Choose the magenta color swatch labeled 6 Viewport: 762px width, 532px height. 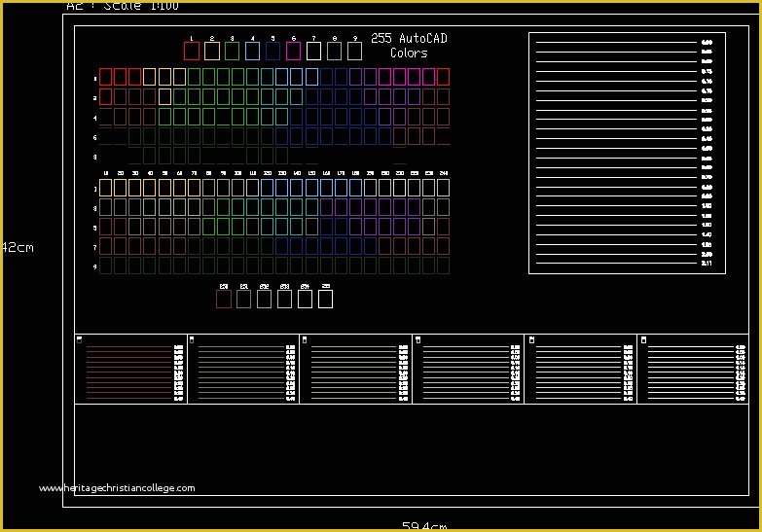[x=293, y=51]
